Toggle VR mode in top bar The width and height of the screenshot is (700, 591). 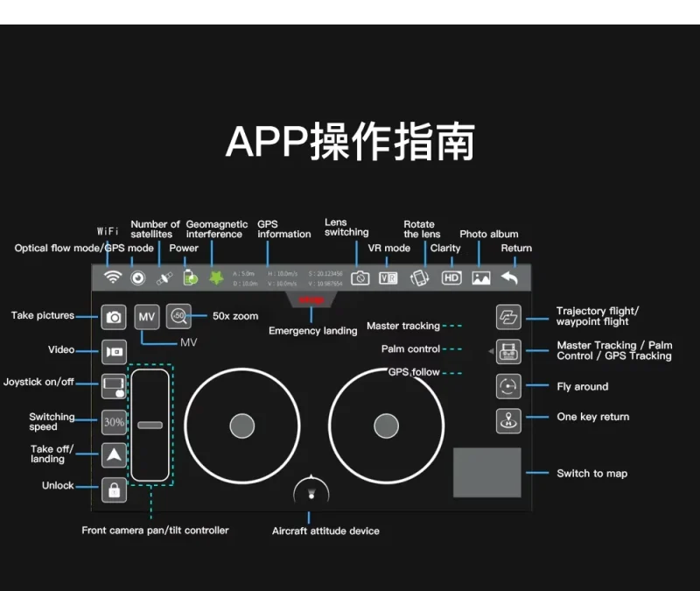tap(388, 278)
